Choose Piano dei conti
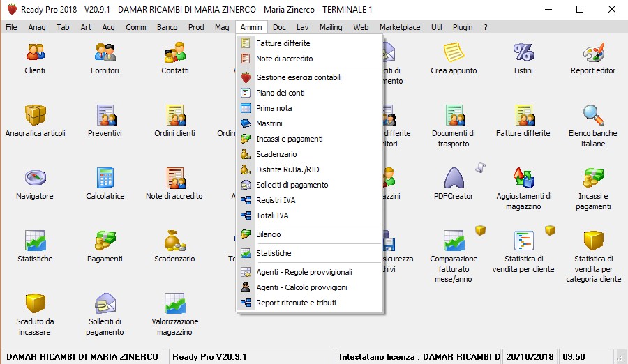Image resolution: width=628 pixels, height=364 pixels. coord(310,93)
